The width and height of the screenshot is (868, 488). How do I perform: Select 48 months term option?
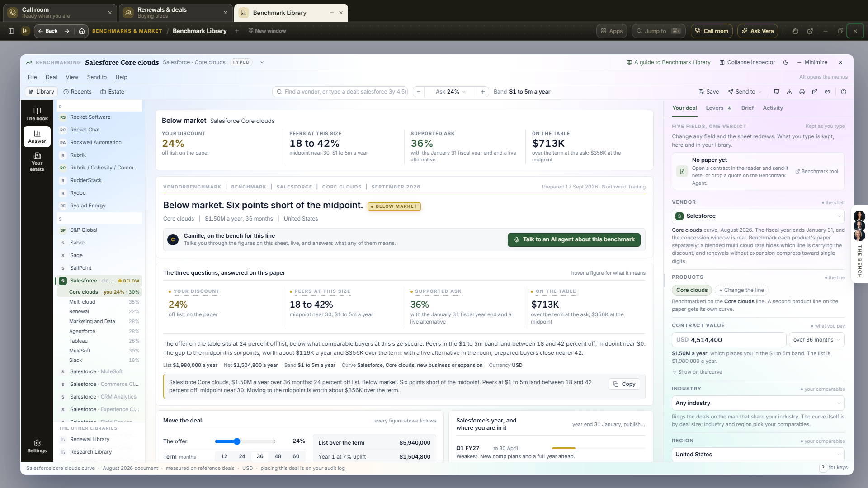[278, 456]
